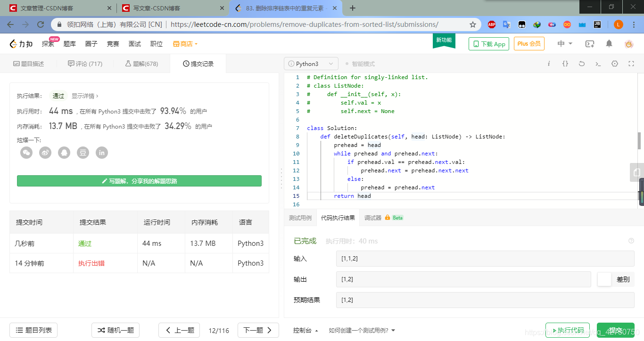Switch to 评论 (717) tab
The image size is (644, 341).
(x=85, y=64)
